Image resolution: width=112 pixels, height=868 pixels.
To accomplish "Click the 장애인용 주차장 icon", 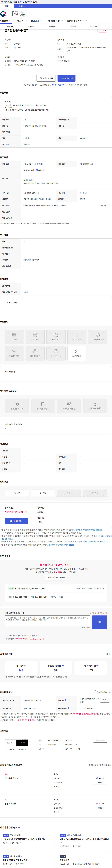I will 17,406.
